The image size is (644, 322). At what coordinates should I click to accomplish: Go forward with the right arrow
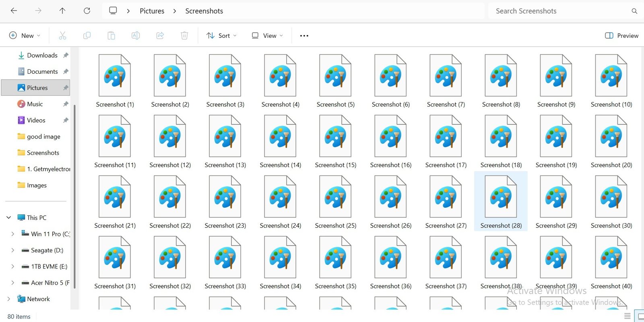pyautogui.click(x=38, y=11)
